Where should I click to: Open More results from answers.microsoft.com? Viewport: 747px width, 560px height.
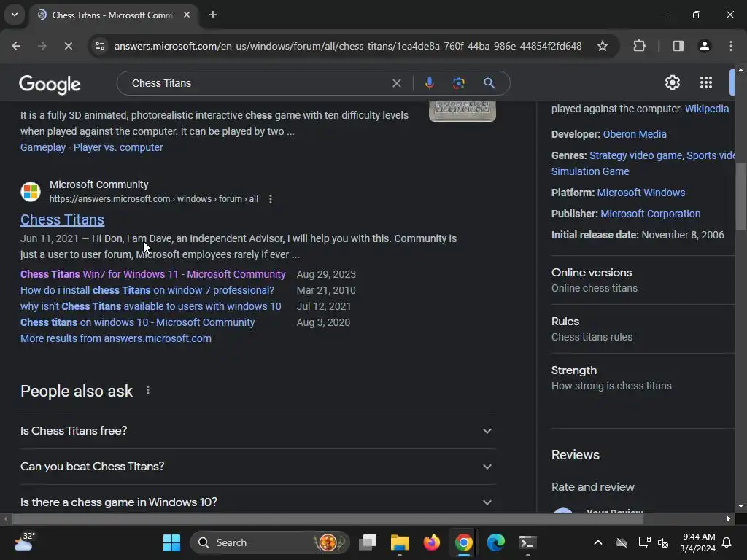[116, 338]
